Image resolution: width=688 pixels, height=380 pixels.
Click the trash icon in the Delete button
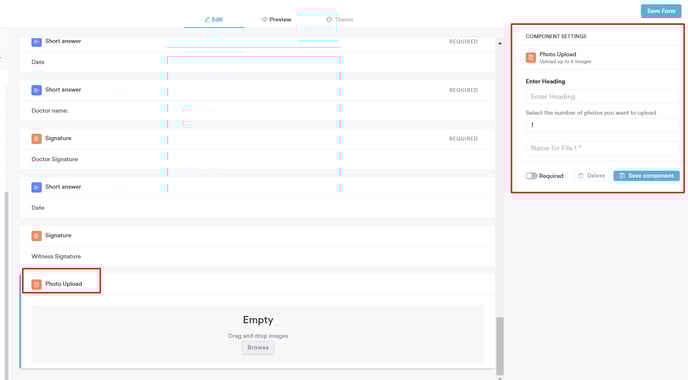coord(581,176)
